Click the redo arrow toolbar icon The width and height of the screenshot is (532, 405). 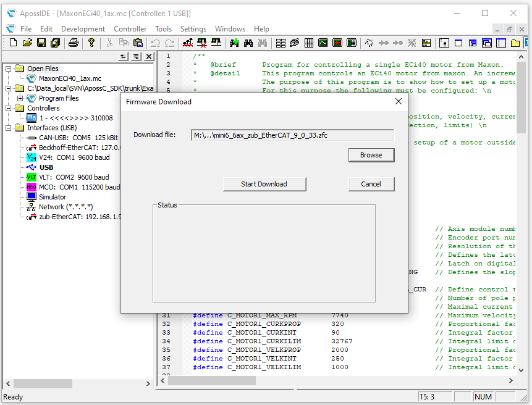tap(169, 43)
